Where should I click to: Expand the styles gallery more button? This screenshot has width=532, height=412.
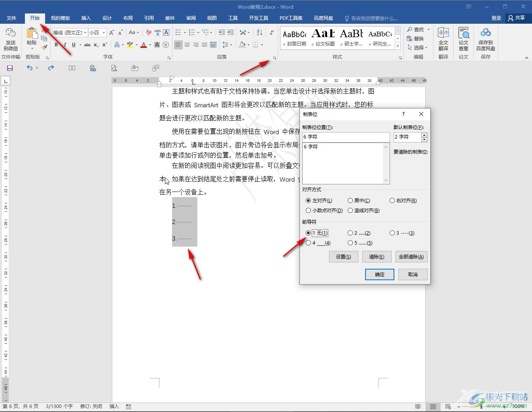(398, 46)
